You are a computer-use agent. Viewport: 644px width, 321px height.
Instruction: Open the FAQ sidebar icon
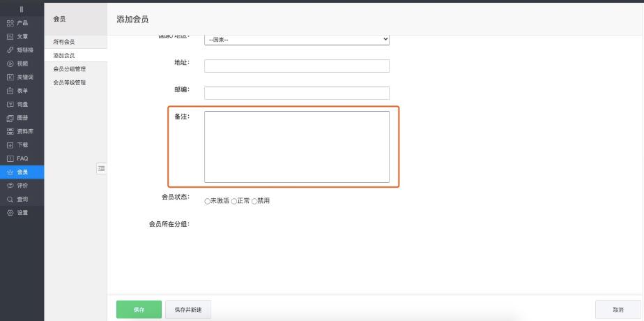[x=10, y=158]
